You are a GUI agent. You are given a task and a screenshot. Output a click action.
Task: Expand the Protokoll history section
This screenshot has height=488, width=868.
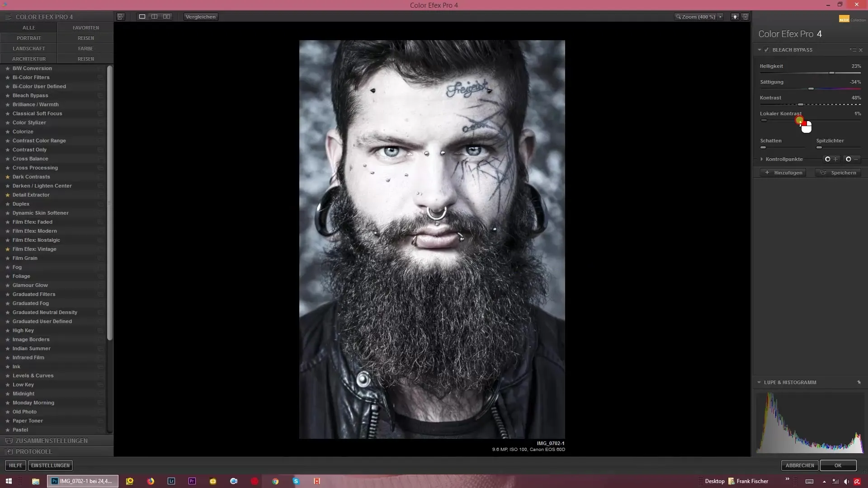coord(57,451)
